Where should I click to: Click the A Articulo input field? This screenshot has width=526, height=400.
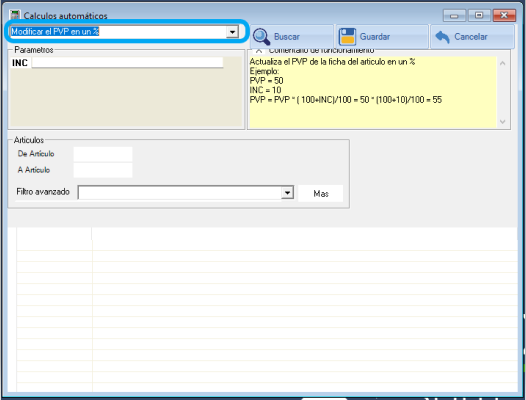coord(103,170)
